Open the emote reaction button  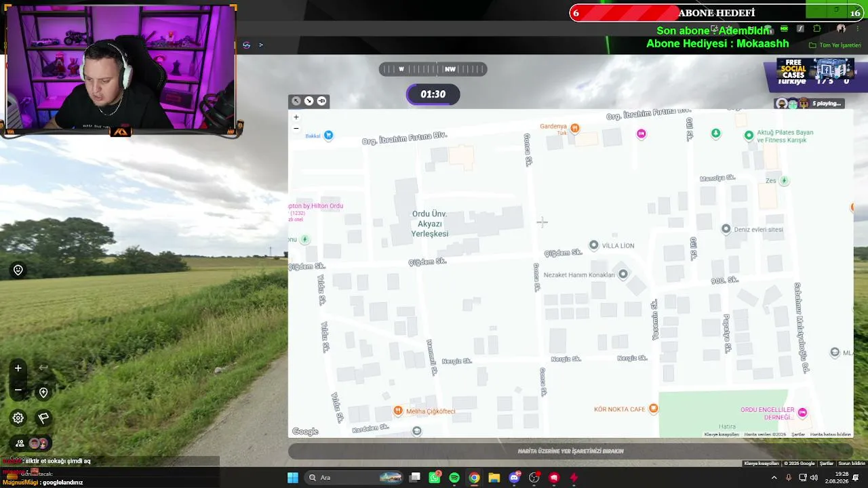[x=18, y=270]
